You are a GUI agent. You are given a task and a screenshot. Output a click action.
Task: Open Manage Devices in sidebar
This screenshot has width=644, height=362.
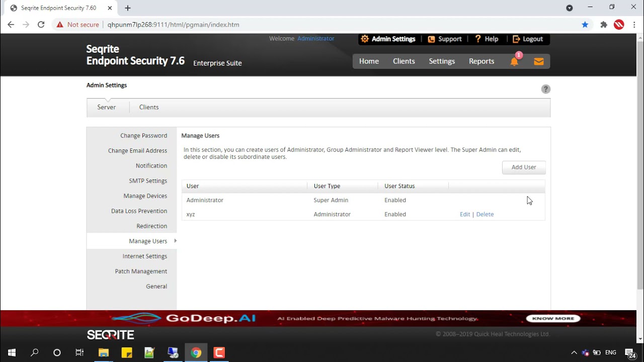pyautogui.click(x=145, y=196)
